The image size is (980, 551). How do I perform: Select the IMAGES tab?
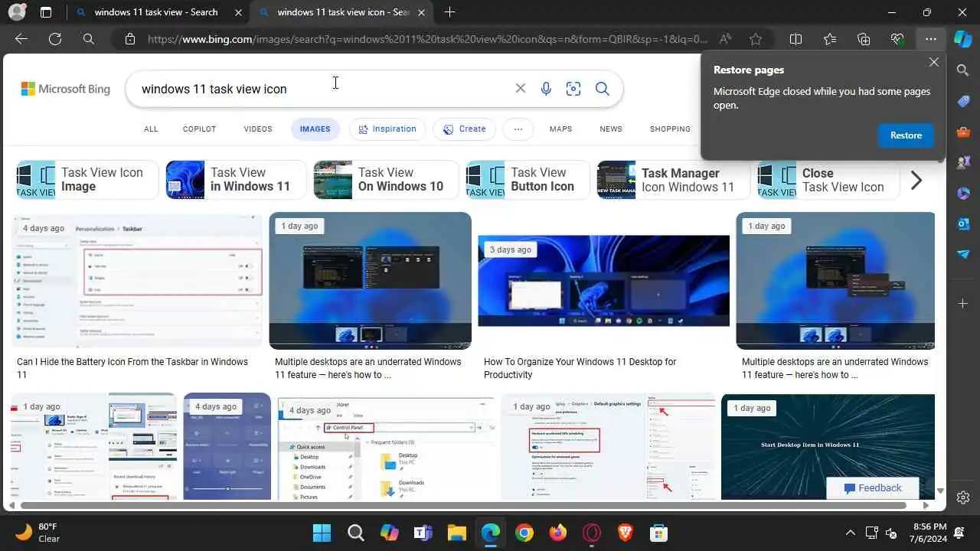(315, 129)
